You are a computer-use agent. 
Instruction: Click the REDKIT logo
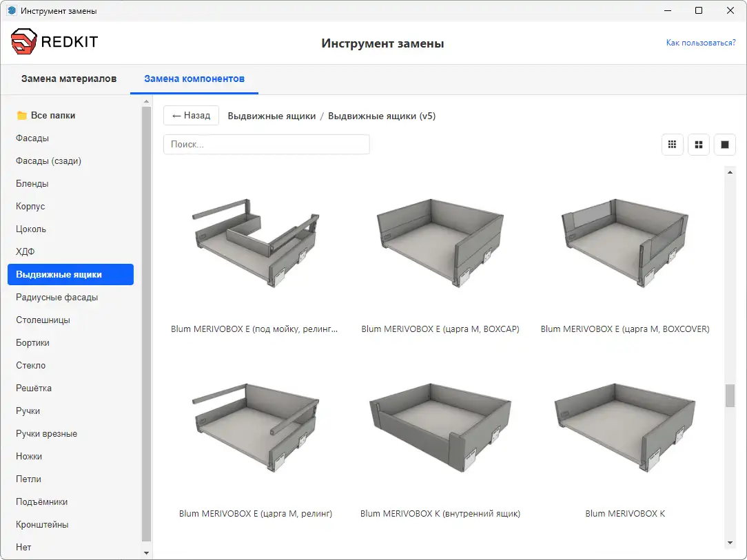coord(54,41)
